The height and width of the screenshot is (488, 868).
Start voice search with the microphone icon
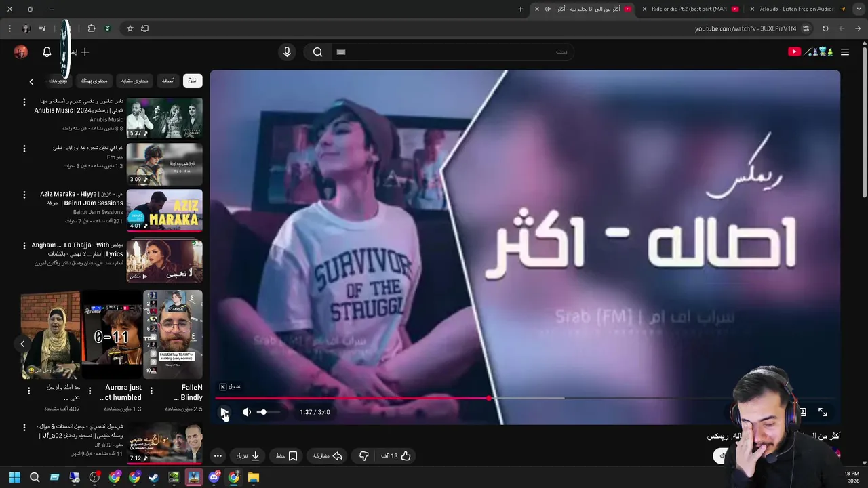287,52
